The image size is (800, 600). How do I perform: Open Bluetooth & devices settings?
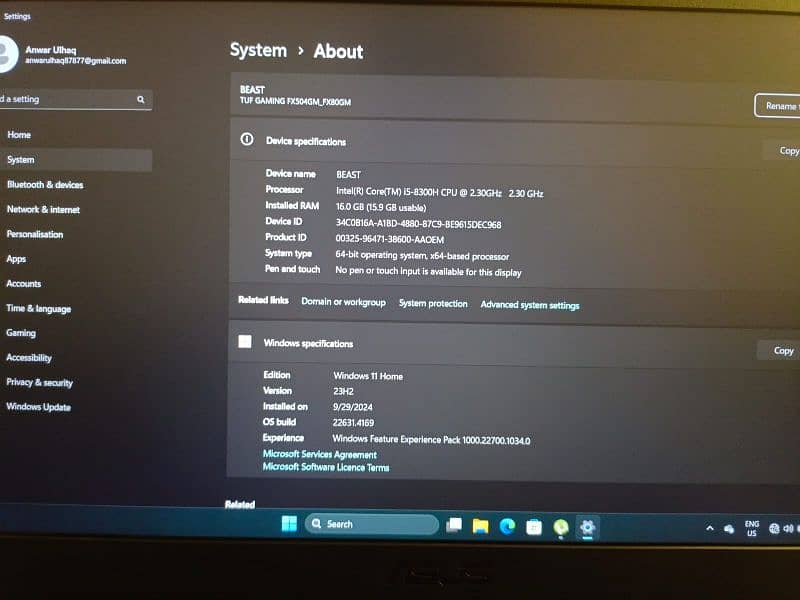pos(45,185)
